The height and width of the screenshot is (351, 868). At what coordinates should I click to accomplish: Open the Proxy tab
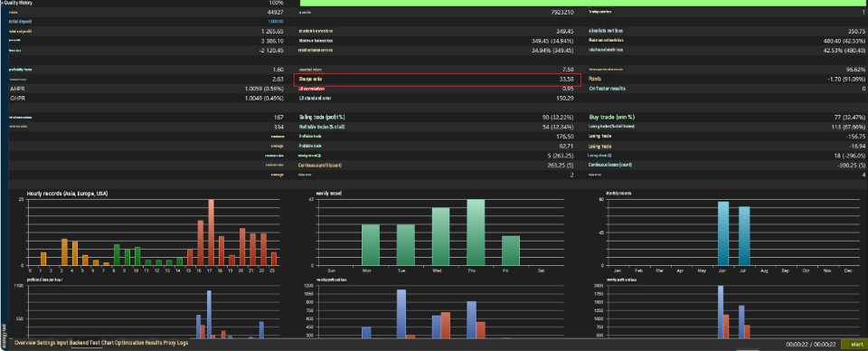169,343
